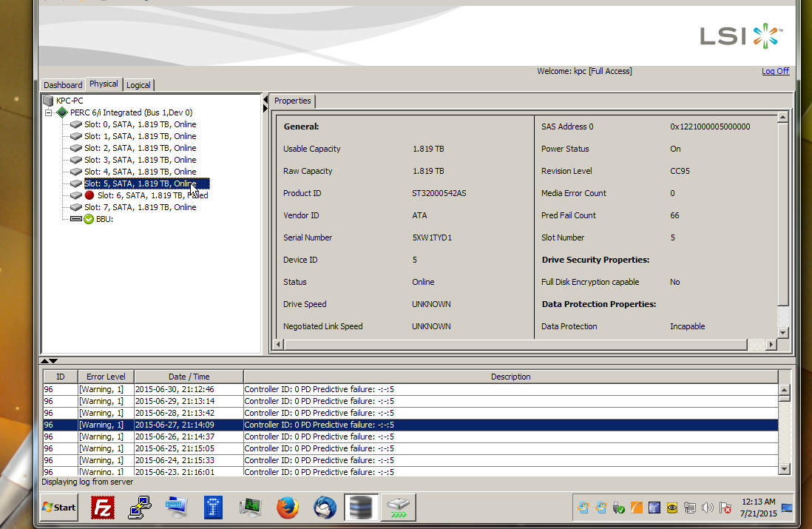Select the log entry dated 2015-06-30, 21:12:46
The height and width of the screenshot is (529, 812).
[410, 389]
